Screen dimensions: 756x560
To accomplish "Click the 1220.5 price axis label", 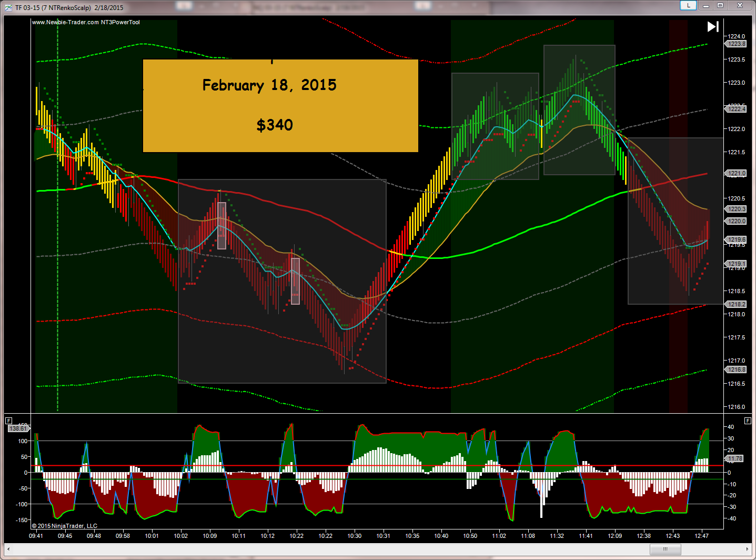I will coord(737,198).
